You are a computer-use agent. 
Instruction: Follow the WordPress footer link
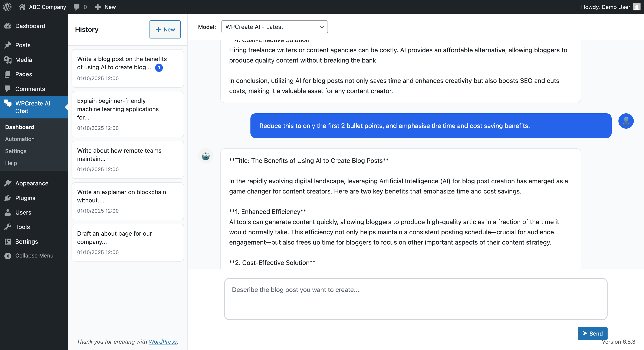point(162,341)
